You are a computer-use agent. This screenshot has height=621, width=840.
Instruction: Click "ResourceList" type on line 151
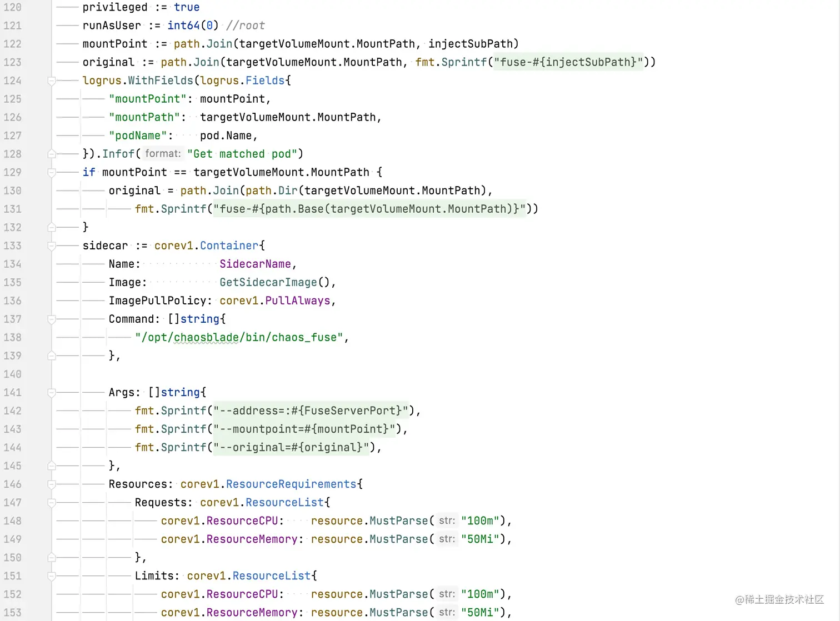coord(272,575)
